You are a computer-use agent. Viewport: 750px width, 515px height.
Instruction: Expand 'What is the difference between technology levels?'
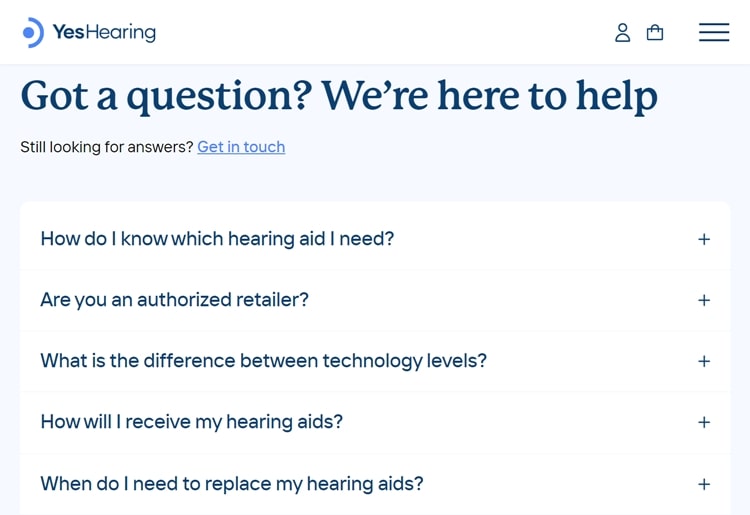[x=263, y=361]
